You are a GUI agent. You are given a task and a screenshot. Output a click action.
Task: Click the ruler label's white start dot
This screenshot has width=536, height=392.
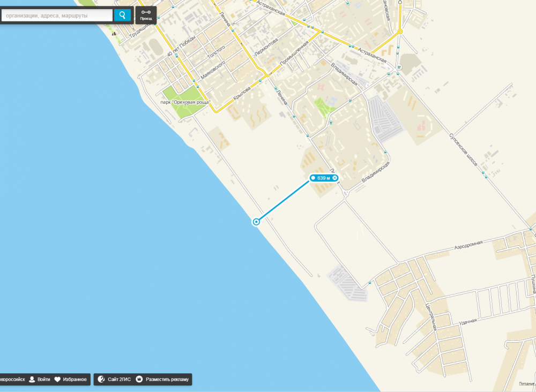313,178
